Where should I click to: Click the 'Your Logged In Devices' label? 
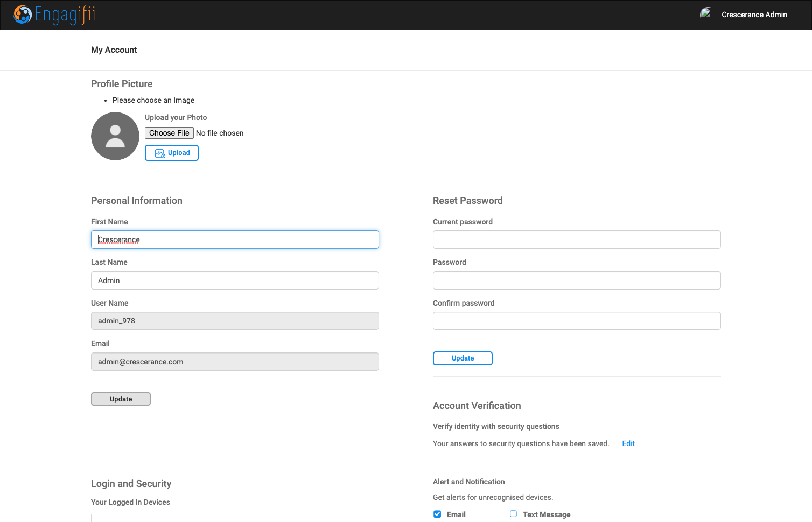(130, 502)
